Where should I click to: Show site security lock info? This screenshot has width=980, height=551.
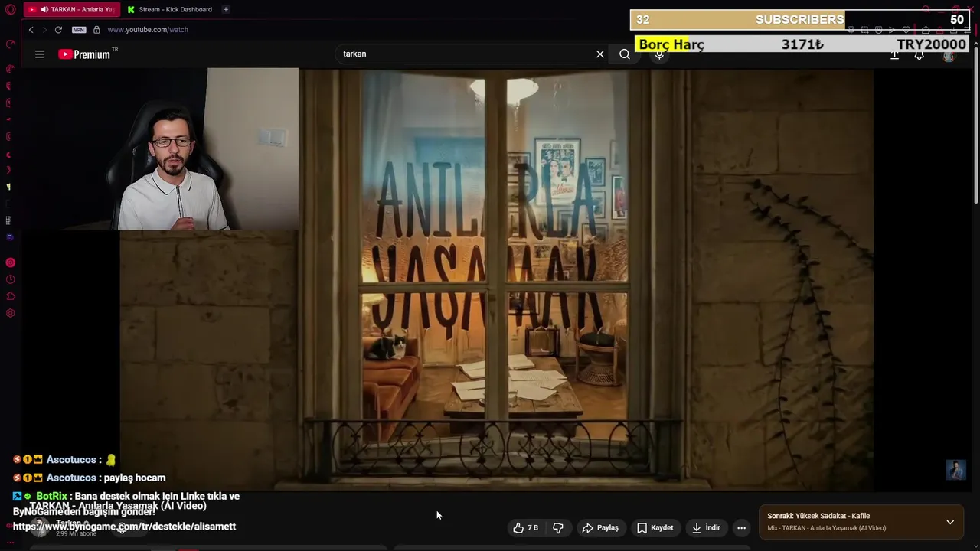click(x=96, y=29)
